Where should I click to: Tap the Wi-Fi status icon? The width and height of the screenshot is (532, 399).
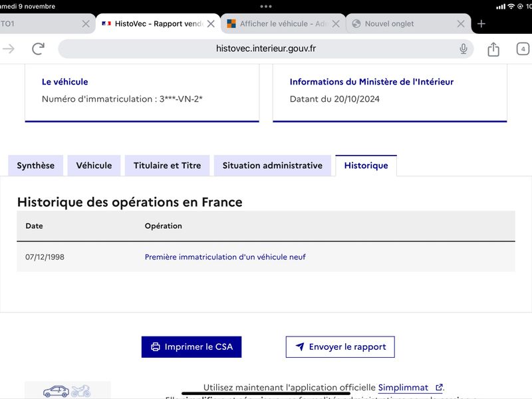(x=511, y=7)
